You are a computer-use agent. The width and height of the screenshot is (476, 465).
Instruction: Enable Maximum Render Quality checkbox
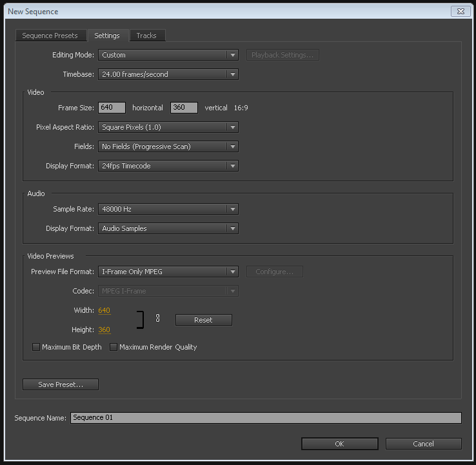(x=114, y=347)
